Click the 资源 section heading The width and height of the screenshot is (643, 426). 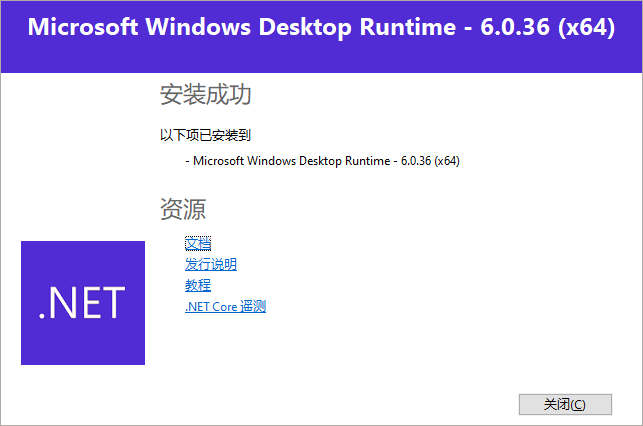pos(183,209)
